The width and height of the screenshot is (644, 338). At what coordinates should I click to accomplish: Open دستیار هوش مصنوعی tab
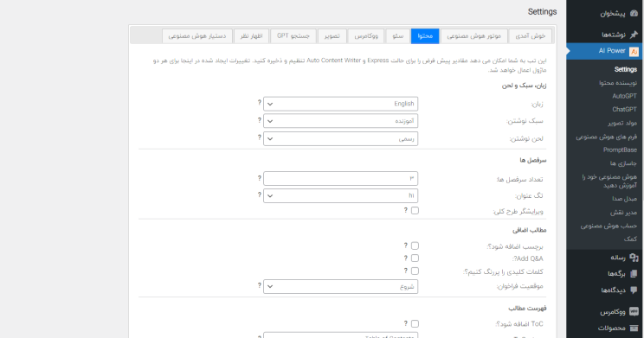click(x=197, y=36)
